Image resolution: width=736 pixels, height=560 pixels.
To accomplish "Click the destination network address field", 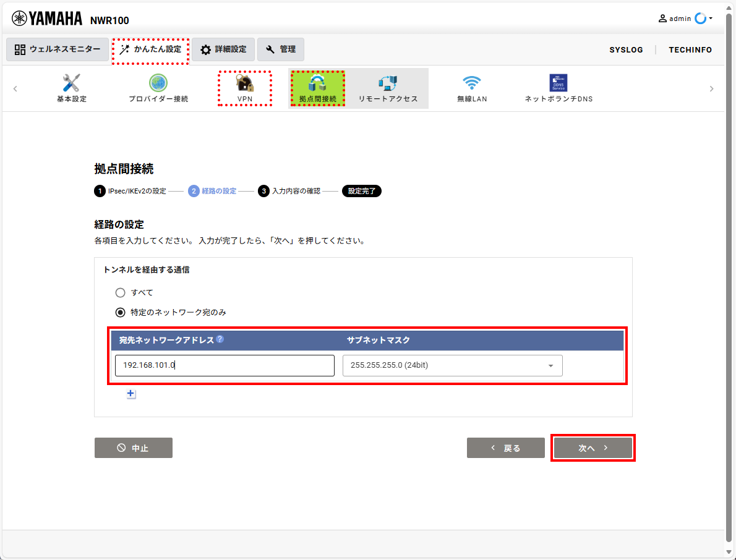I will tap(225, 365).
